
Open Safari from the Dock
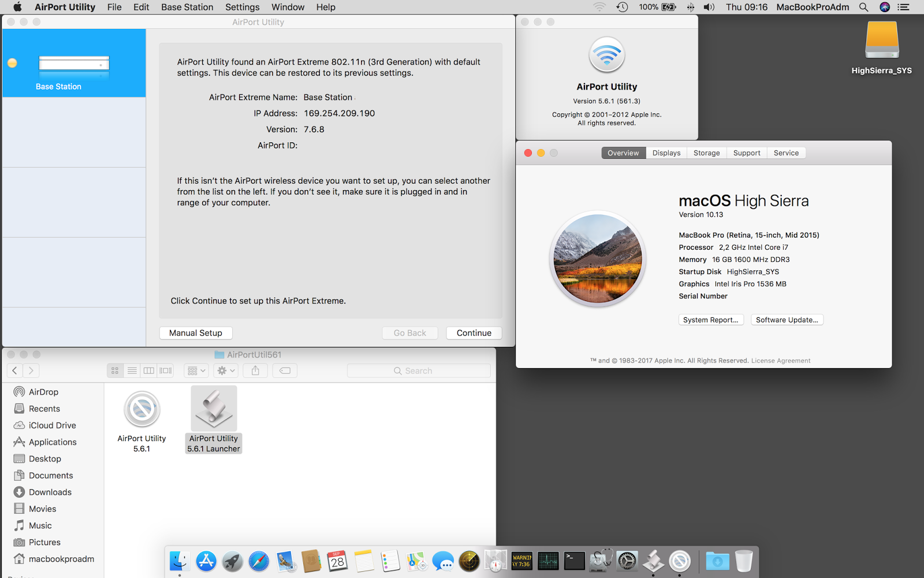(259, 561)
